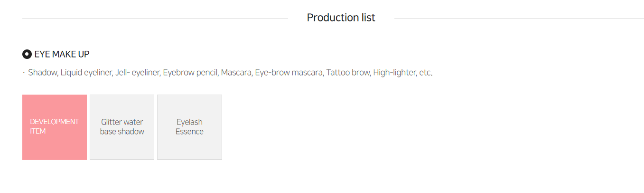This screenshot has width=644, height=193.
Task: Click the word Shadow in the product description
Action: pos(42,73)
